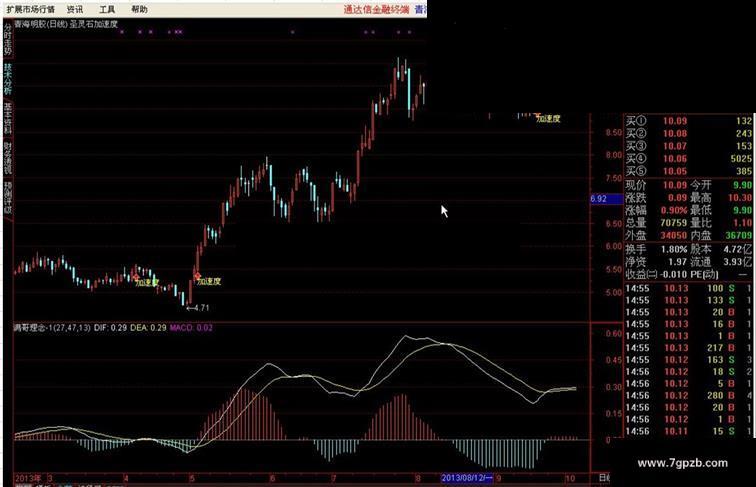The width and height of the screenshot is (756, 487).
Task: Open the 扩展市场行情 menu
Action: click(x=31, y=9)
